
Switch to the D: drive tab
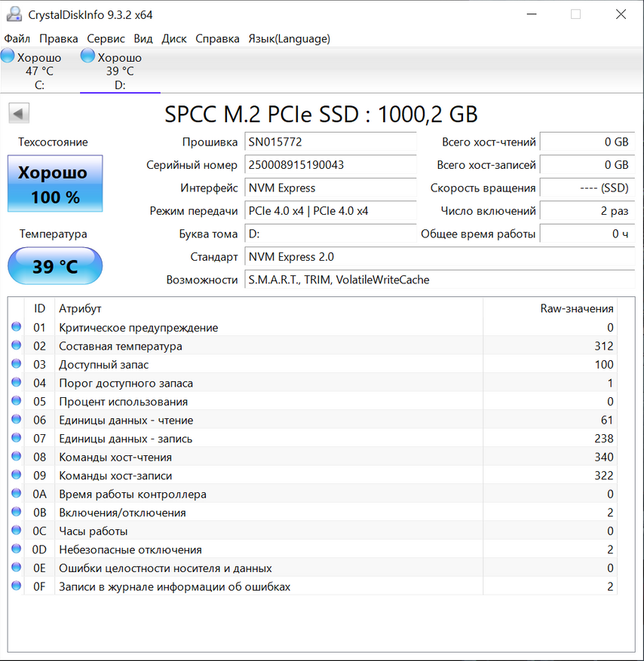pyautogui.click(x=120, y=72)
